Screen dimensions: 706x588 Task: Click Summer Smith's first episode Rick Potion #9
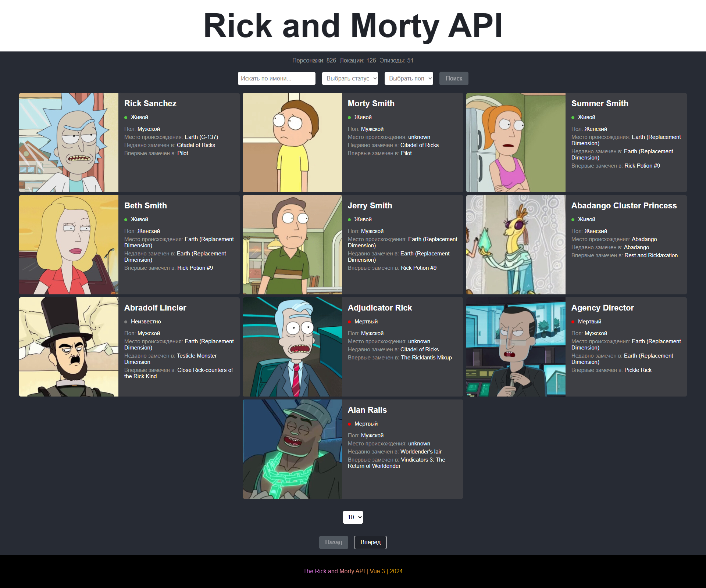click(642, 166)
